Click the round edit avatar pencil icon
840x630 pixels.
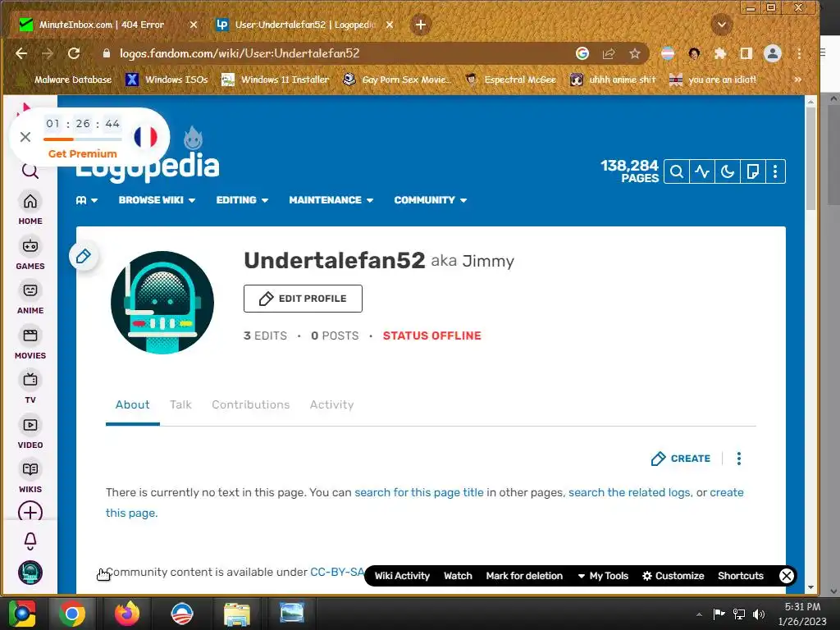click(x=83, y=256)
